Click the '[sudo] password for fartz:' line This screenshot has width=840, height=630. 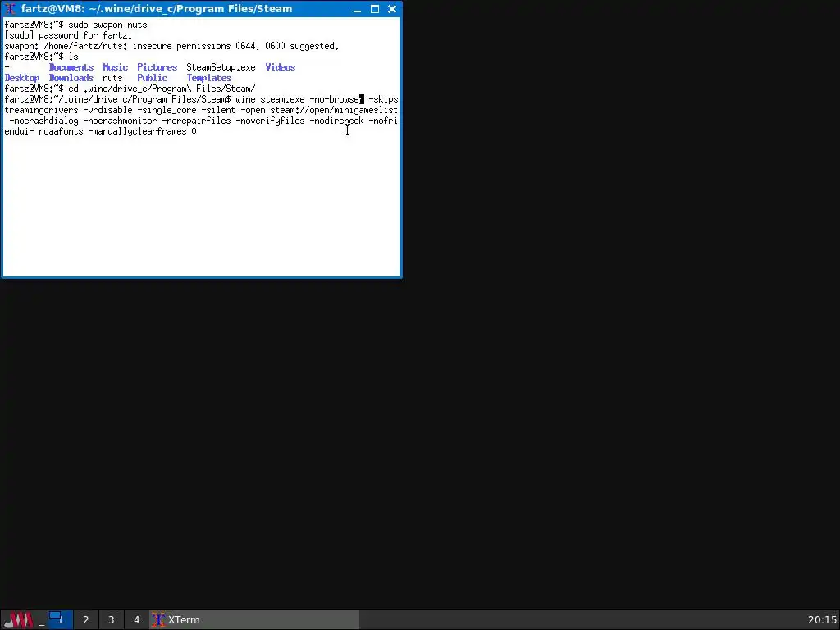pyautogui.click(x=68, y=35)
